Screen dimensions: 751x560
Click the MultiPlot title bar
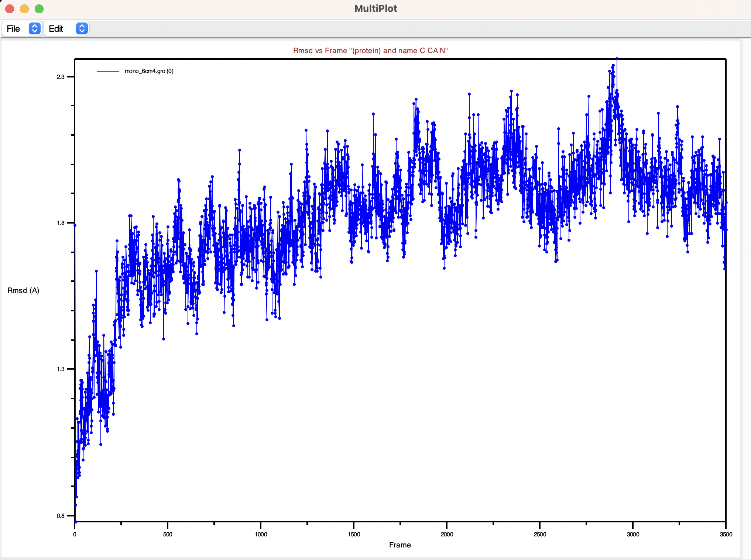click(375, 8)
